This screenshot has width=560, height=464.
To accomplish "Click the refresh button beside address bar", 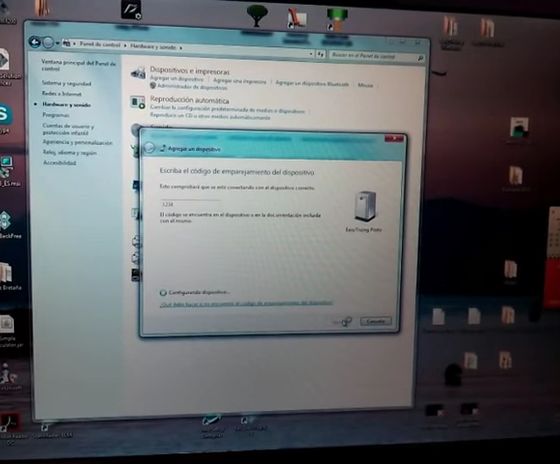I will pos(320,54).
